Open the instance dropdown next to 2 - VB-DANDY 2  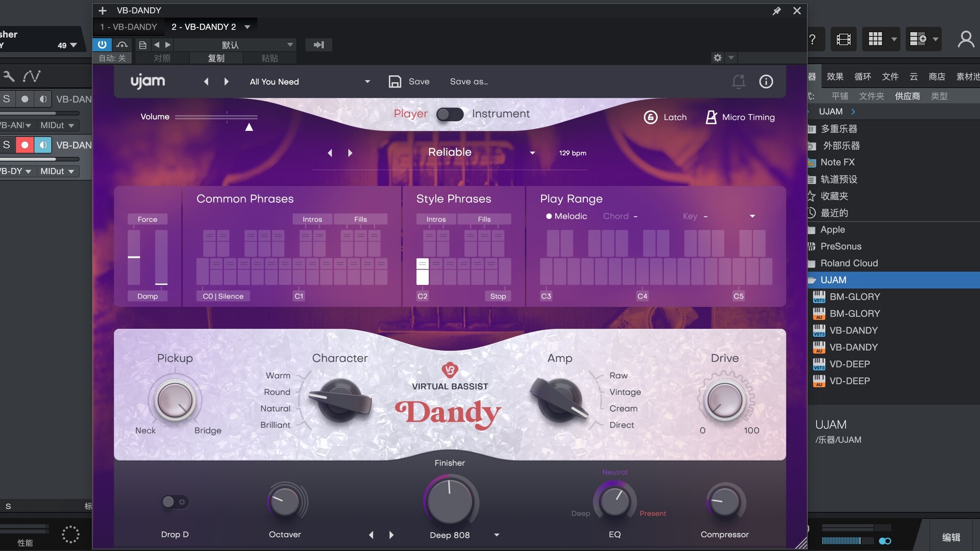tap(248, 27)
